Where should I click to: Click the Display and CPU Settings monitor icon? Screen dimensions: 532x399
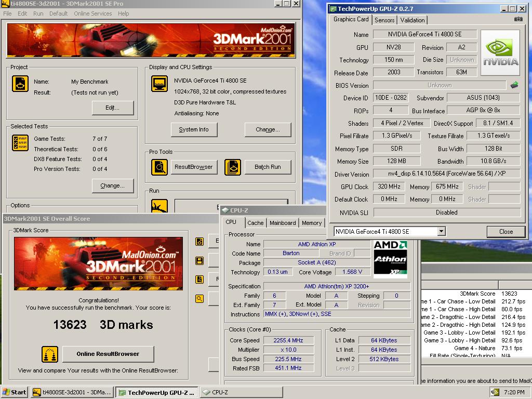(x=159, y=84)
